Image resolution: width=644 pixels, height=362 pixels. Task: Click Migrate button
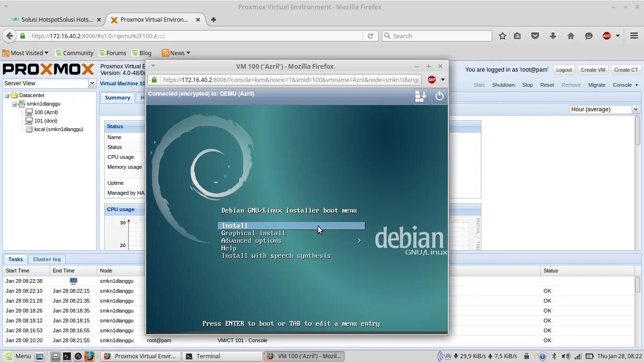coord(597,85)
